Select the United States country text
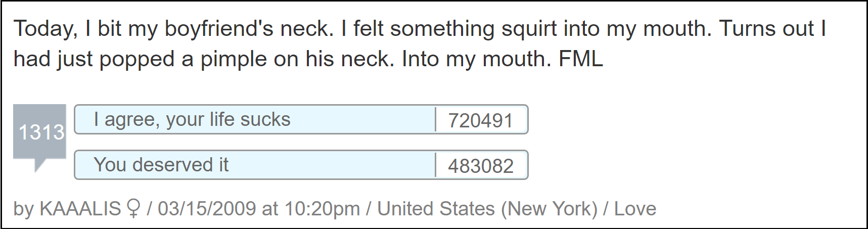The height and width of the screenshot is (229, 868). point(436,208)
